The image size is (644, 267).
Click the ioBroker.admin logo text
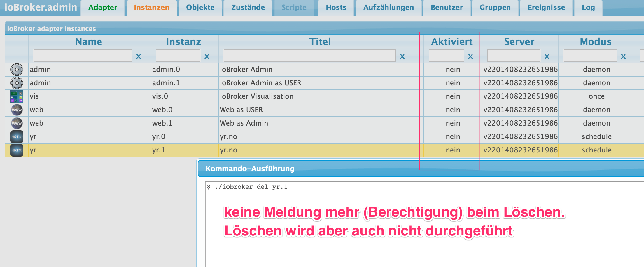(41, 7)
